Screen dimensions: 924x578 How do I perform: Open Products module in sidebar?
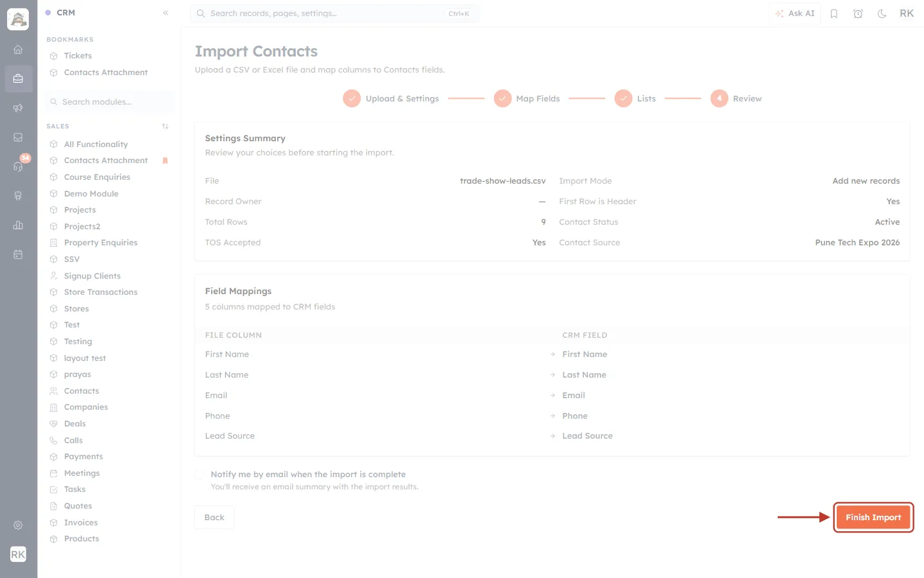click(x=81, y=539)
